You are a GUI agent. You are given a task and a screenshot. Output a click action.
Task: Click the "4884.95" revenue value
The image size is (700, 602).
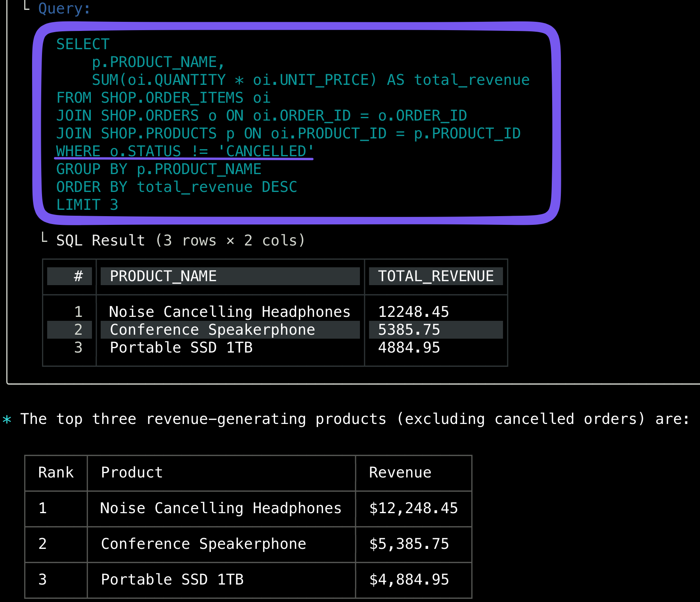[409, 347]
